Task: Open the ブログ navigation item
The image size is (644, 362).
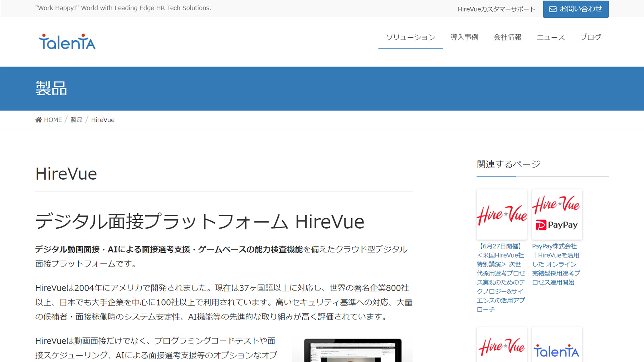Action: (x=590, y=37)
